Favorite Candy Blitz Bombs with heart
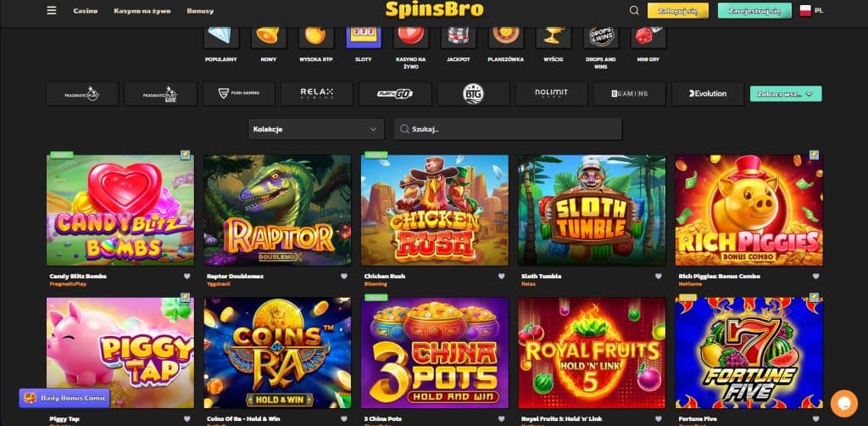The height and width of the screenshot is (426, 868). click(x=187, y=277)
